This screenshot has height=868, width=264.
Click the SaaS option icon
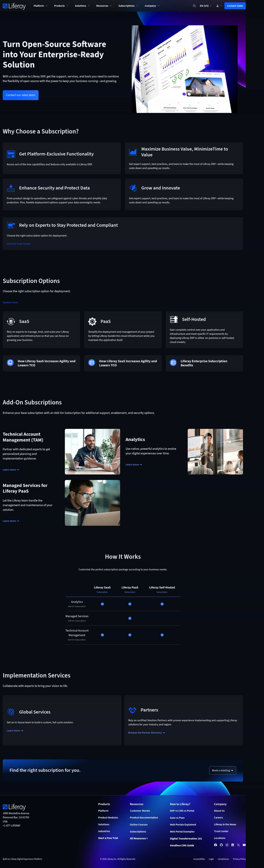tap(11, 321)
